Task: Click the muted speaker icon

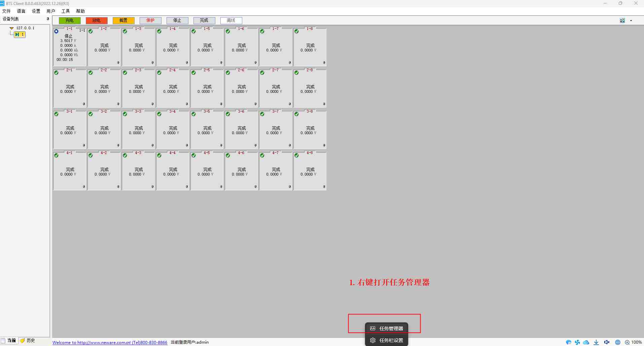Action: coord(607,342)
